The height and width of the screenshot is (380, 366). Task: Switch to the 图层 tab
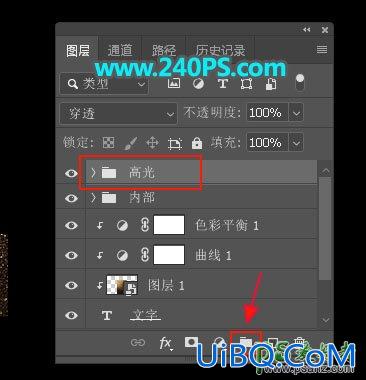(x=77, y=51)
